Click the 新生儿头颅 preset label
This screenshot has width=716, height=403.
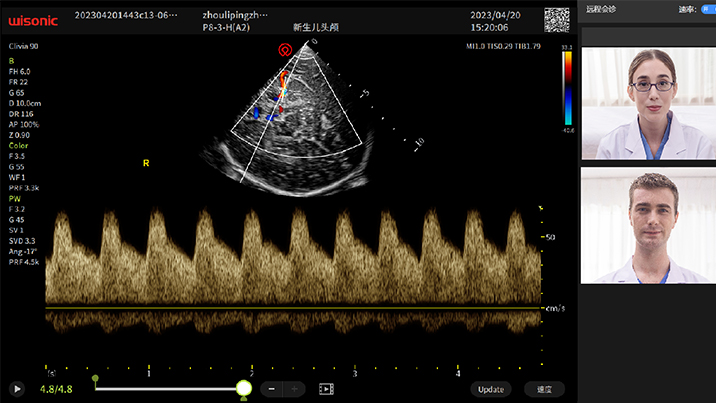point(316,29)
